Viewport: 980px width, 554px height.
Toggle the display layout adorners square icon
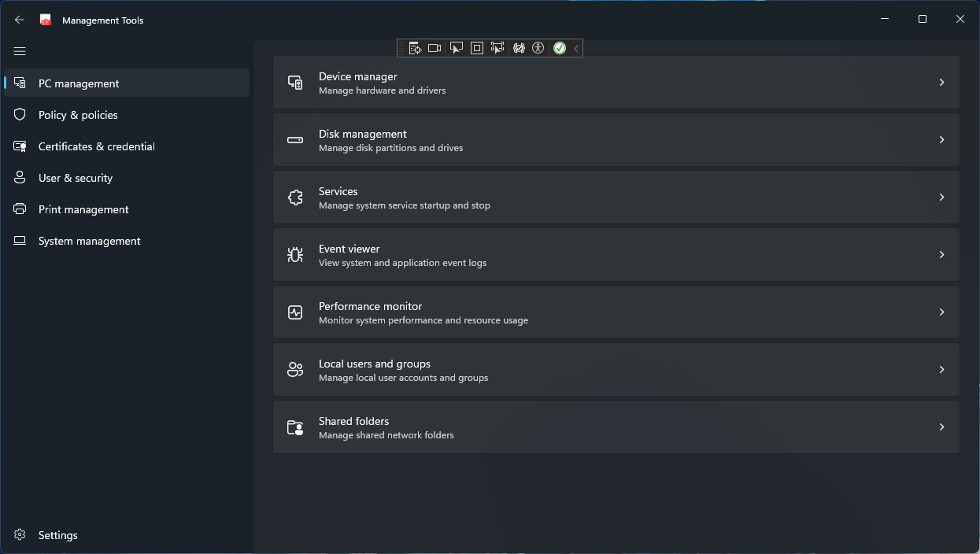[x=476, y=48]
